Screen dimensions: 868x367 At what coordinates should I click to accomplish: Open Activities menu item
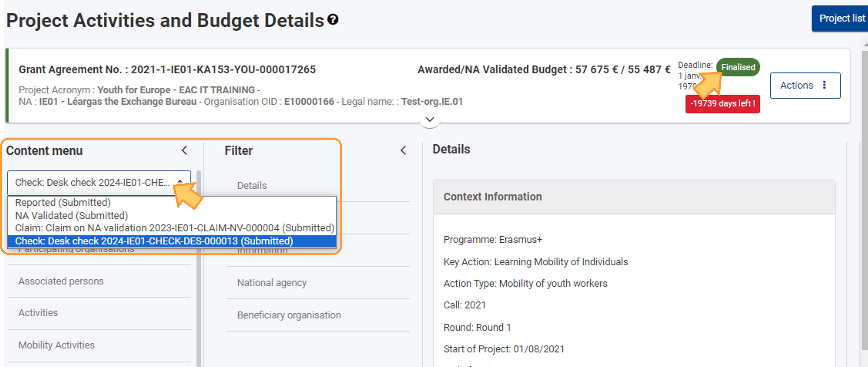click(38, 313)
